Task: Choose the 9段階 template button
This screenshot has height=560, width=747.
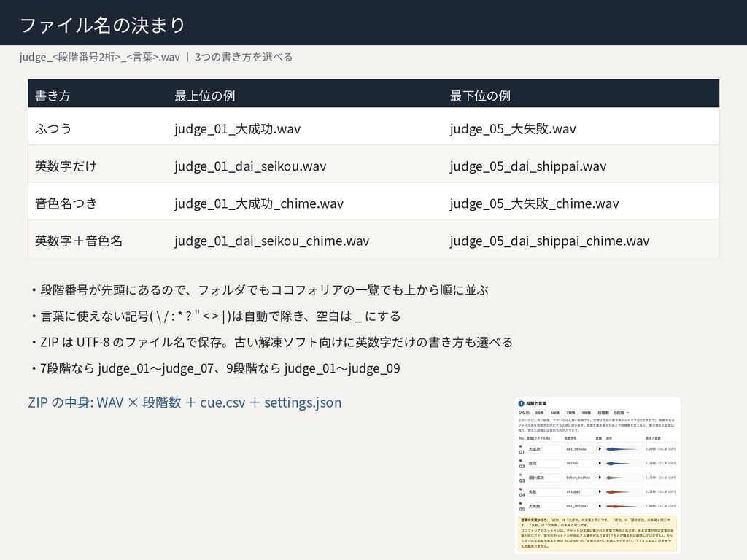Action: (586, 413)
